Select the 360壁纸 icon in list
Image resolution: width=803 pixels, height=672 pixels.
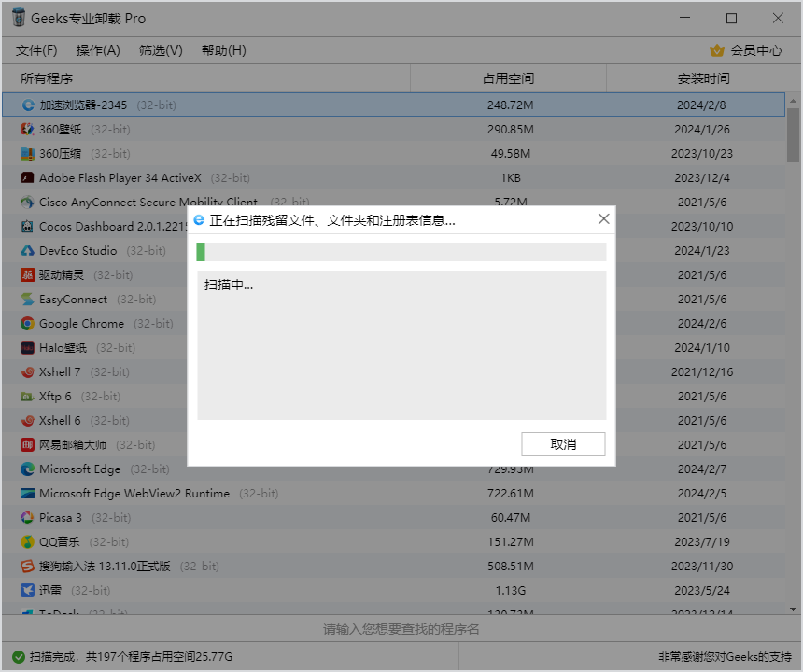pos(28,130)
